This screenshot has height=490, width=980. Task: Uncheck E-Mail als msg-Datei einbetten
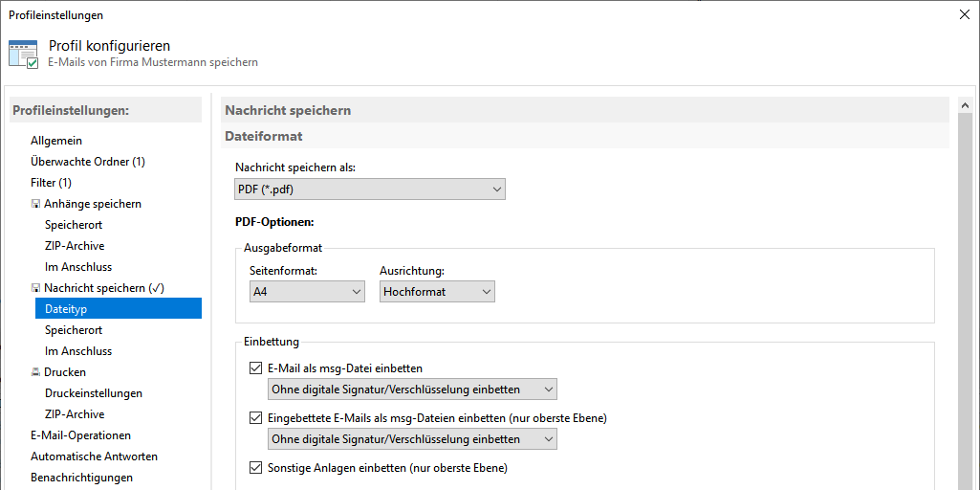point(255,367)
